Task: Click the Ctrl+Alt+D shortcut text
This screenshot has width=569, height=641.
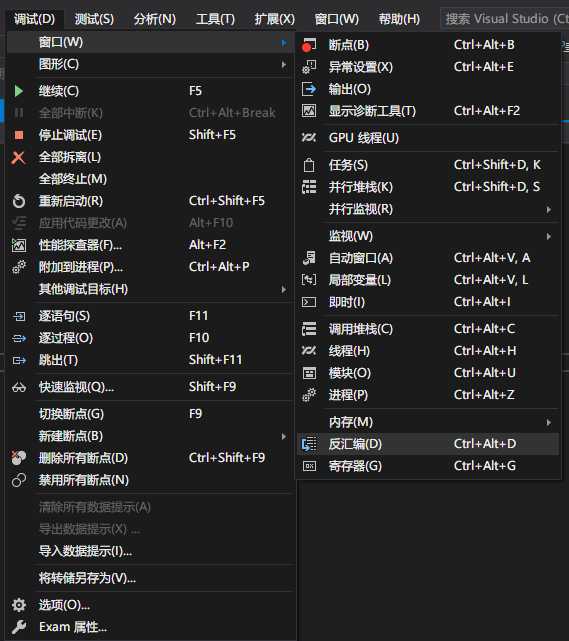Action: pos(485,444)
